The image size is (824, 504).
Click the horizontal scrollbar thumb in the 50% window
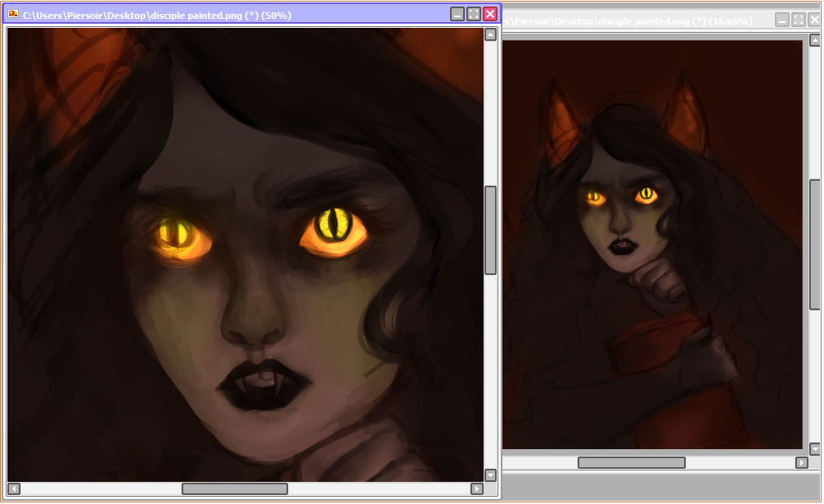(x=235, y=488)
